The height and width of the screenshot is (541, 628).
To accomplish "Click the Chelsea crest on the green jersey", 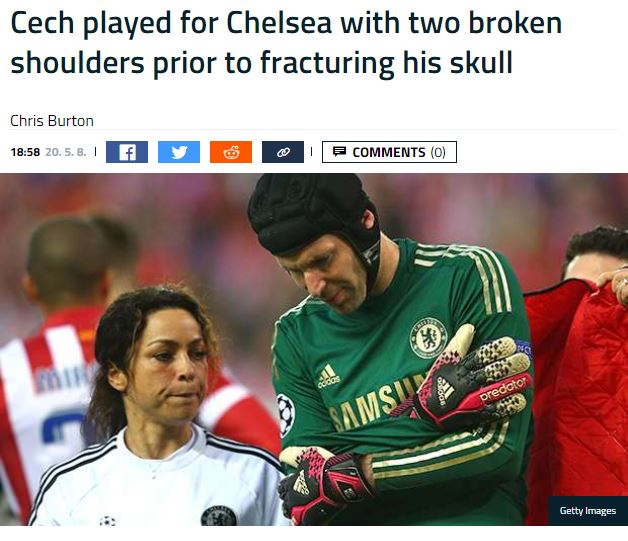I will pyautogui.click(x=428, y=338).
